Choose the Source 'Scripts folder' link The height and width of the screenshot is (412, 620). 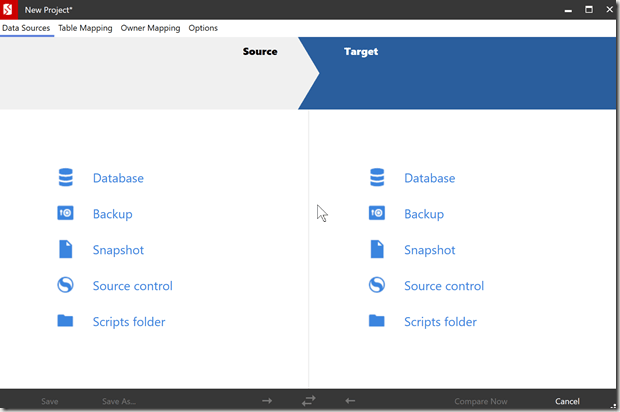(x=129, y=322)
